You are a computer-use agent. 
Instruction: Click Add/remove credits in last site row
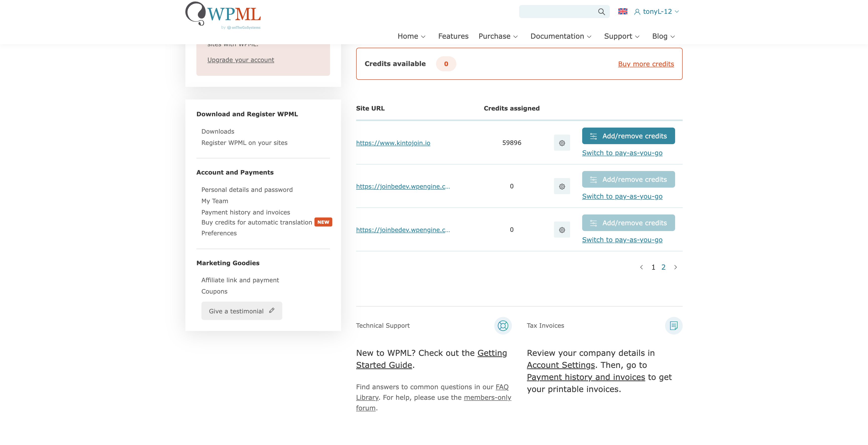(628, 223)
